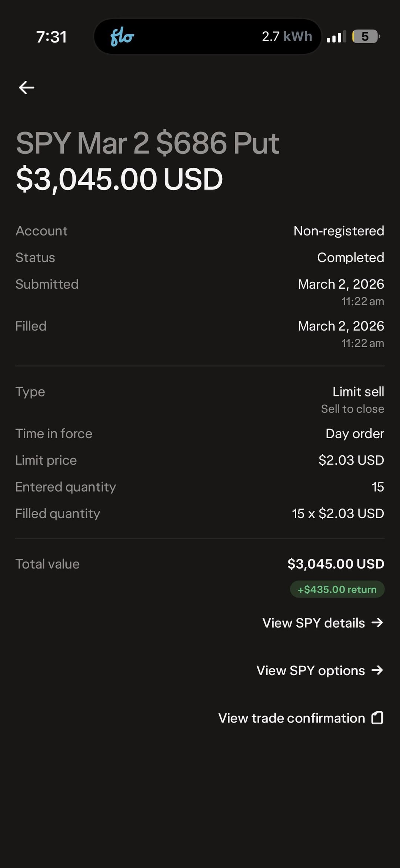Image resolution: width=400 pixels, height=868 pixels.
Task: Tap the flo logo in Dynamic Island
Action: (122, 37)
